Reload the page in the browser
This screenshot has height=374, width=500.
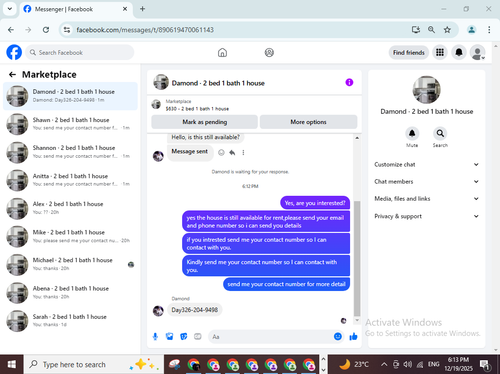(46, 30)
